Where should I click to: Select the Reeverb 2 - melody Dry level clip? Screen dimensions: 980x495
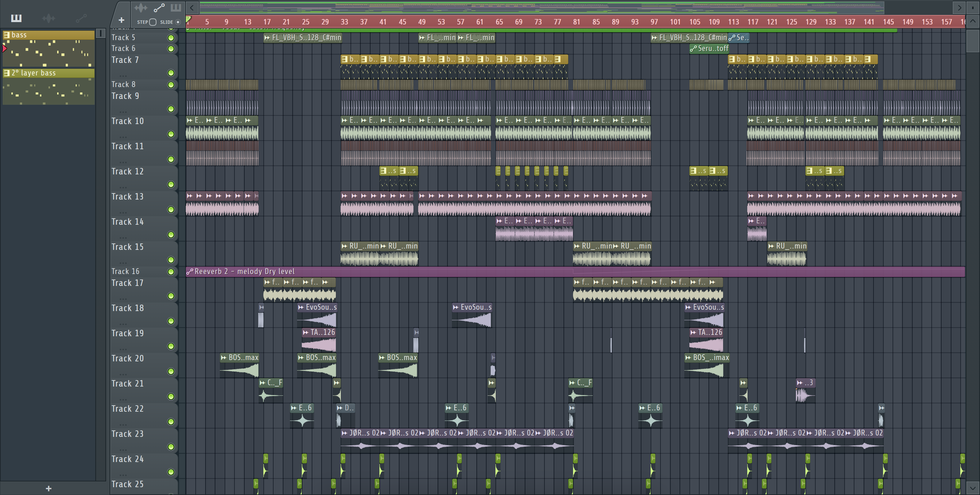[575, 271]
